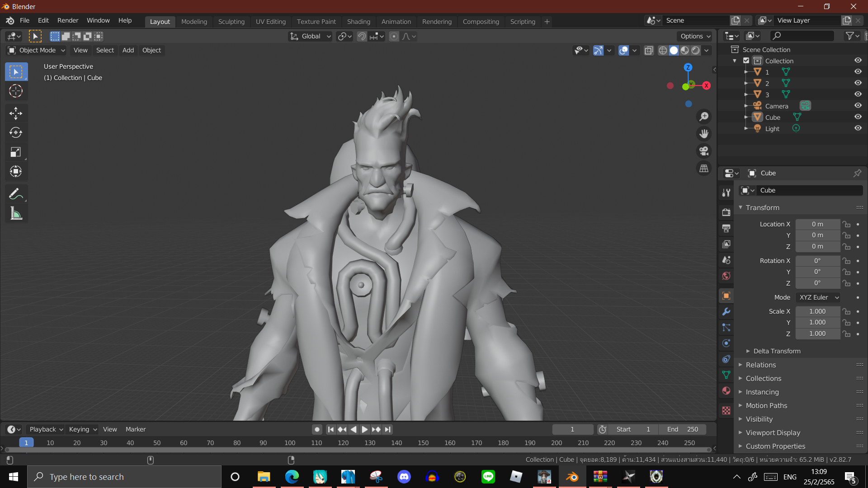Viewport: 868px width, 488px height.
Task: Select the Rotate tool
Action: point(16,132)
